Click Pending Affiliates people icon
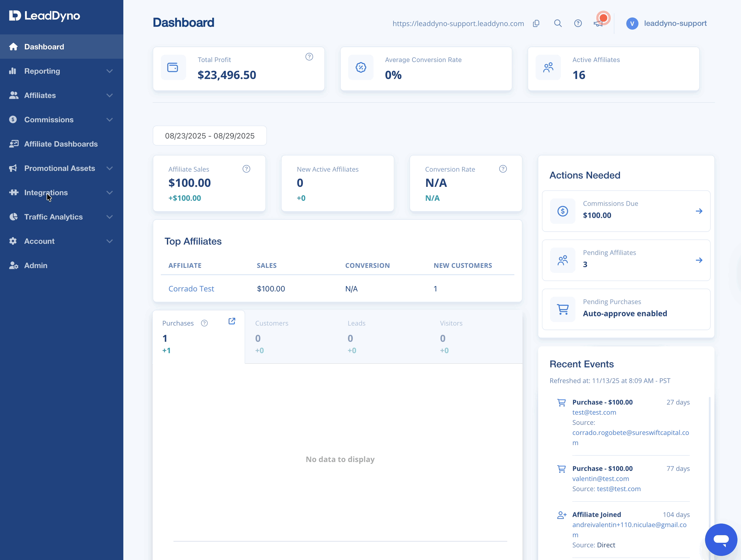The width and height of the screenshot is (741, 560). (x=563, y=260)
